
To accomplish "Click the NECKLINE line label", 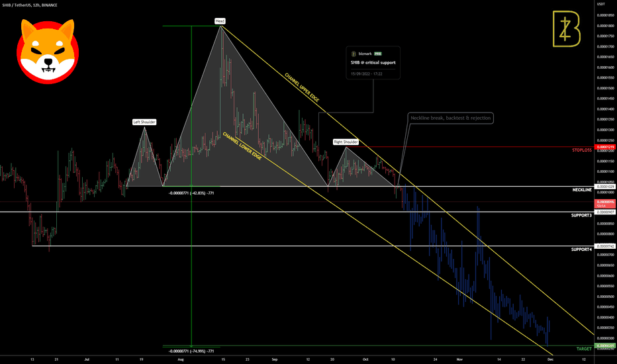I will tap(582, 190).
